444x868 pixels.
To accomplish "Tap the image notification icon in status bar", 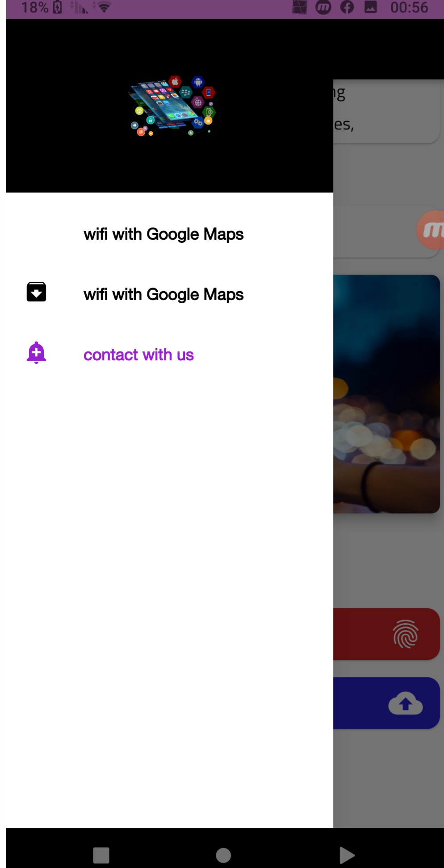I will coord(370,7).
